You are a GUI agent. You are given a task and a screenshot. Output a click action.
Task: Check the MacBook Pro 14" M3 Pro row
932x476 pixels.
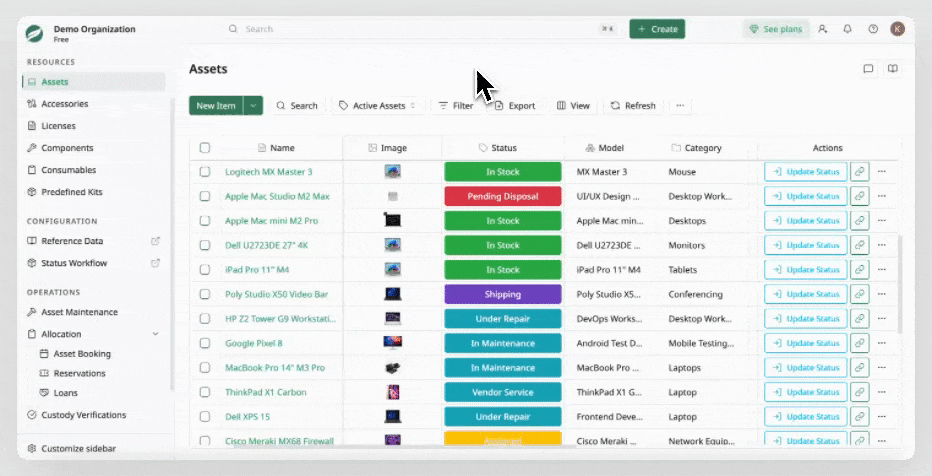click(204, 368)
